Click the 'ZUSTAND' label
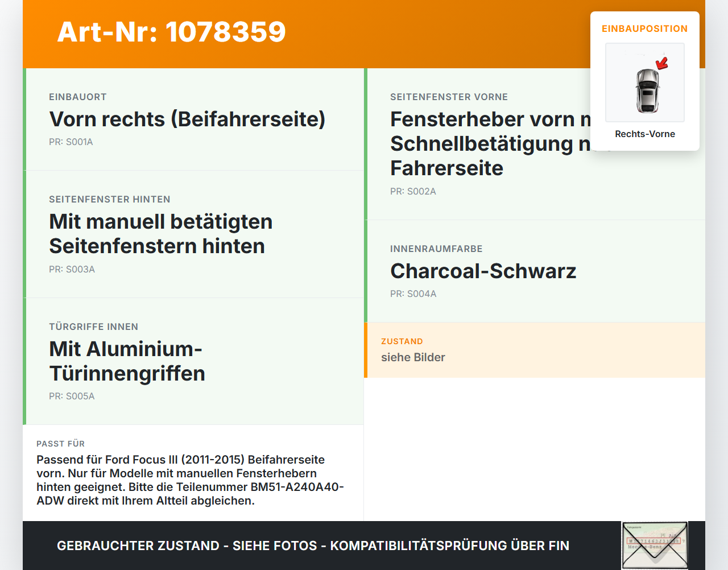The height and width of the screenshot is (570, 728). [x=402, y=341]
